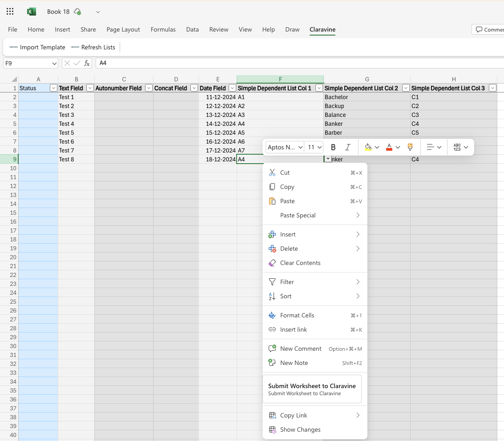Viewport: 504px width, 441px height.
Task: Choose Copy from the context menu
Action: point(315,187)
